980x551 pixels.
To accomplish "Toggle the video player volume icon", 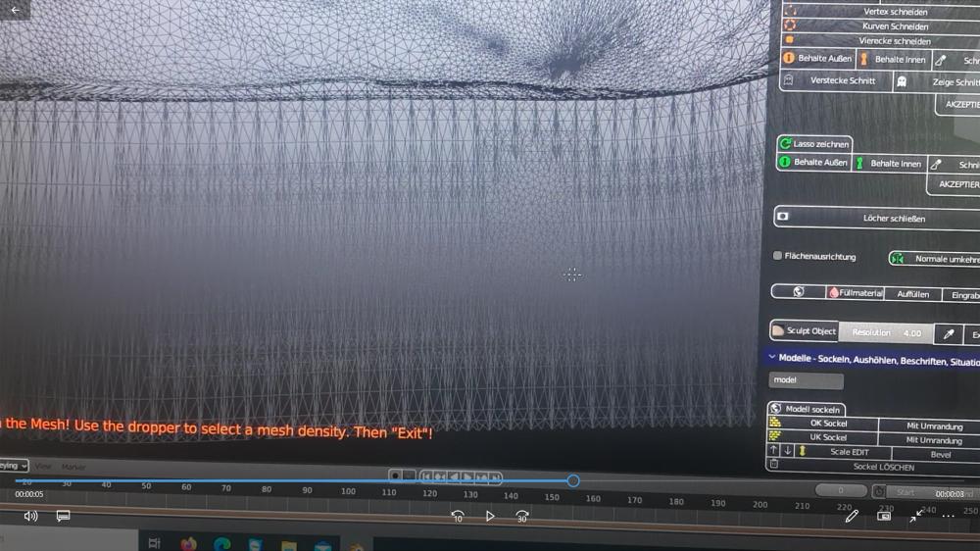I will pyautogui.click(x=30, y=516).
